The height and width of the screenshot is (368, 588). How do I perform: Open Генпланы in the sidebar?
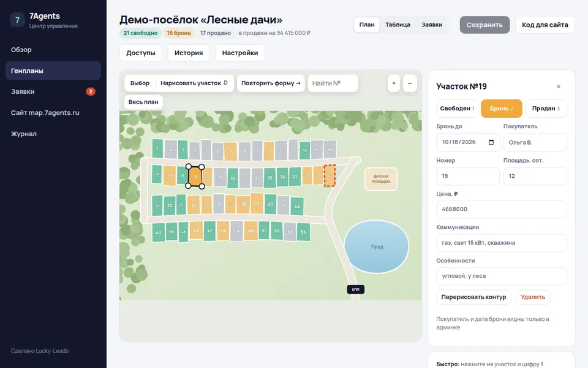click(53, 71)
